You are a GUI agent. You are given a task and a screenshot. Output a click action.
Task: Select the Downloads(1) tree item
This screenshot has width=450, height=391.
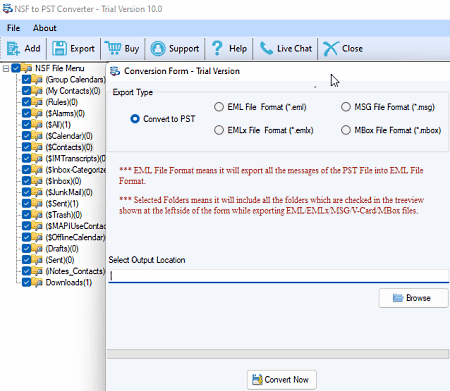point(69,283)
